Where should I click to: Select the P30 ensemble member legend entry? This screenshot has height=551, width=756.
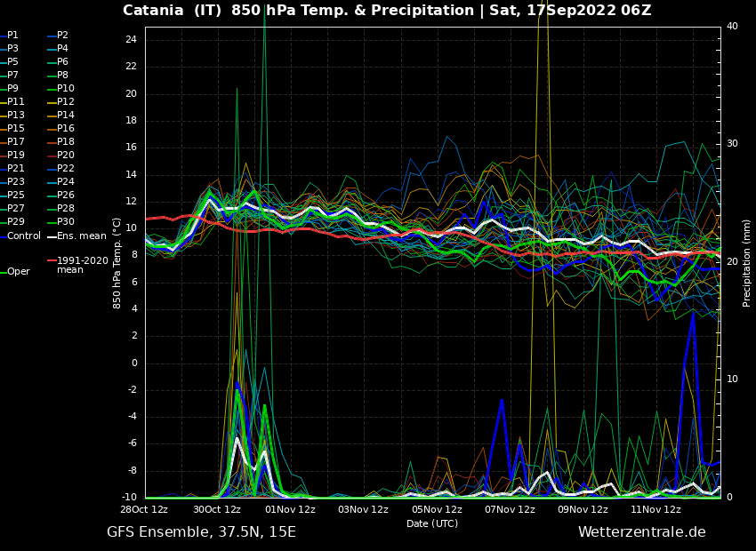click(x=66, y=222)
